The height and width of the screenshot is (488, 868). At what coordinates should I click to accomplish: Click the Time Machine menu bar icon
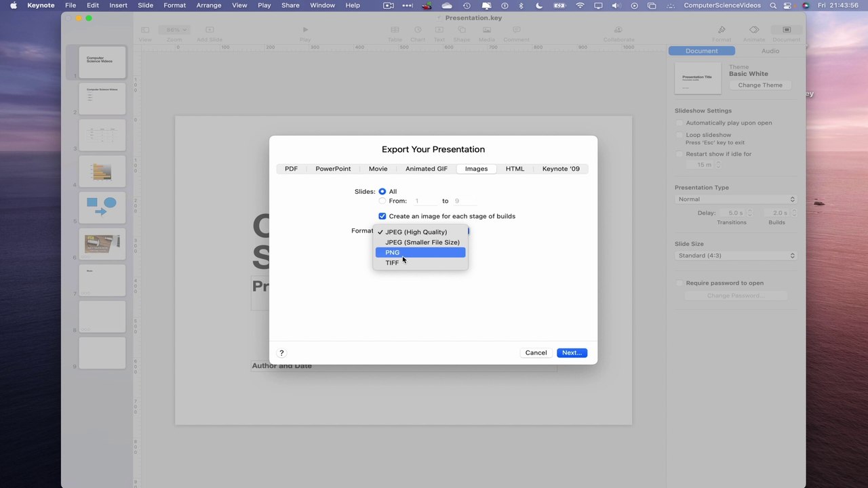pos(467,5)
